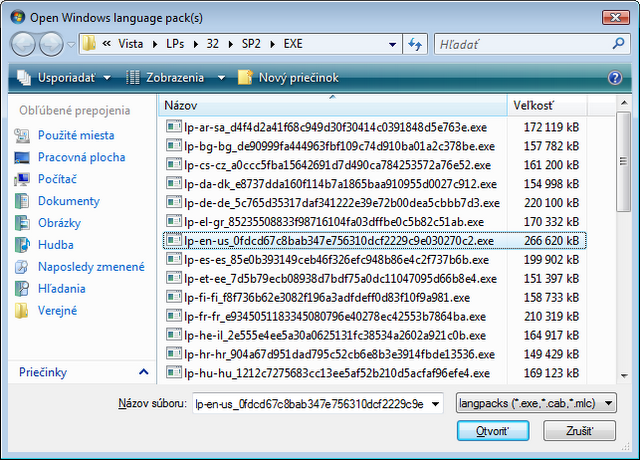Image resolution: width=640 pixels, height=460 pixels.
Task: Click the Back navigation arrow button
Action: [23, 44]
